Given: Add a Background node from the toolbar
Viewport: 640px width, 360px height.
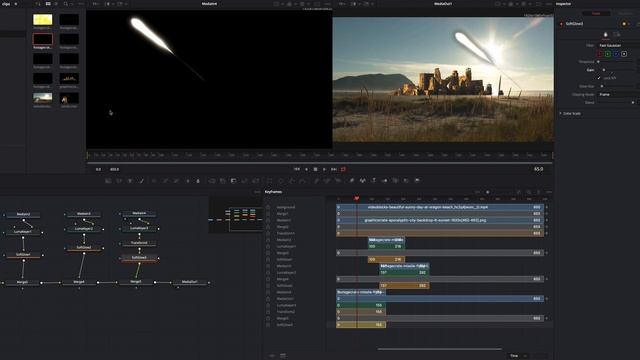Looking at the screenshot, I should click(x=108, y=180).
